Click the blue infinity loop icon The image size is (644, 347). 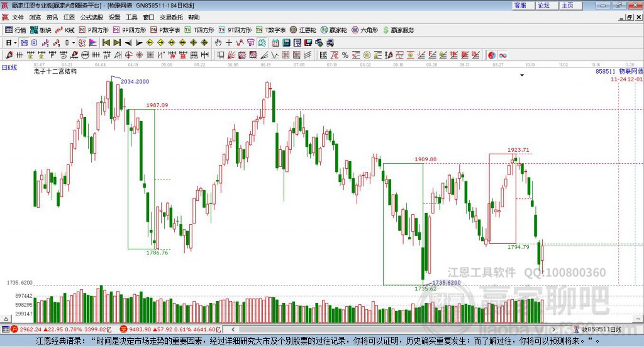click(502, 55)
